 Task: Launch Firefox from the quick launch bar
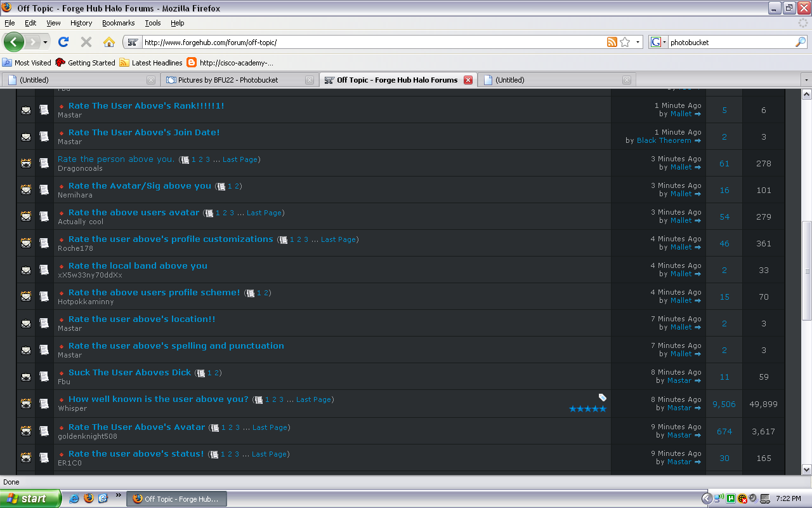(88, 498)
